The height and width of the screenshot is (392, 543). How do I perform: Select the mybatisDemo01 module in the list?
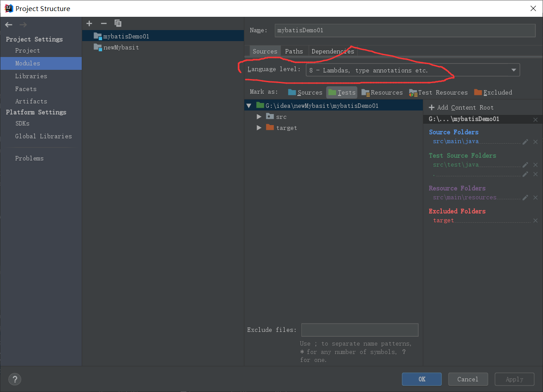[x=163, y=36]
